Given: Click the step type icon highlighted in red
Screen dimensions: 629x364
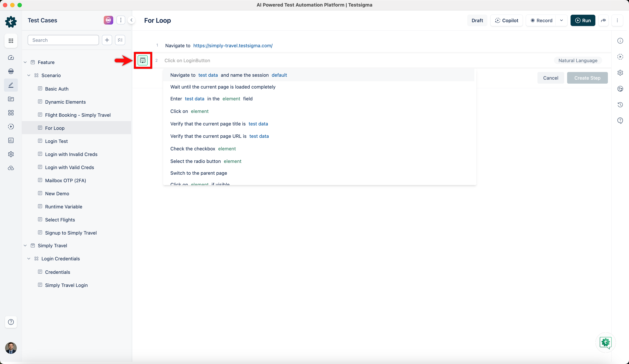Looking at the screenshot, I should click(x=143, y=60).
